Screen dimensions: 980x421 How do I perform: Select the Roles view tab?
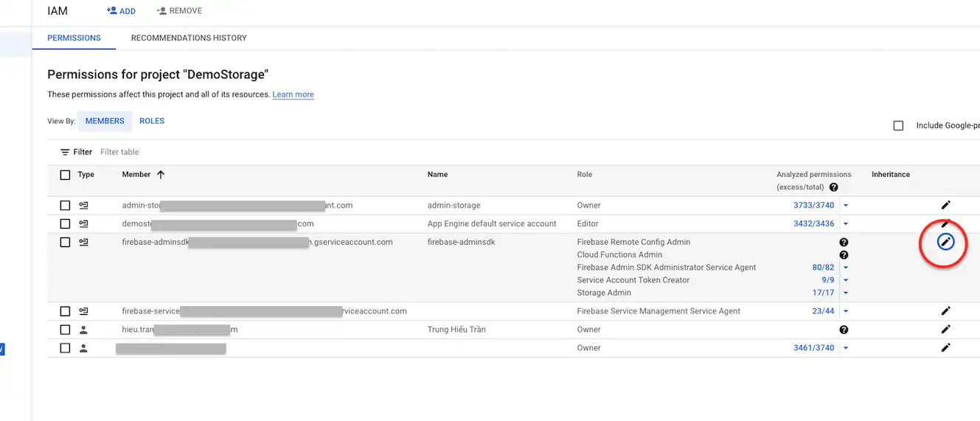[x=152, y=121]
